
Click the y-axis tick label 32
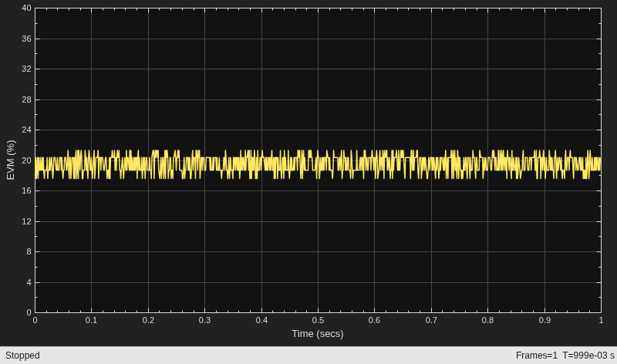26,69
